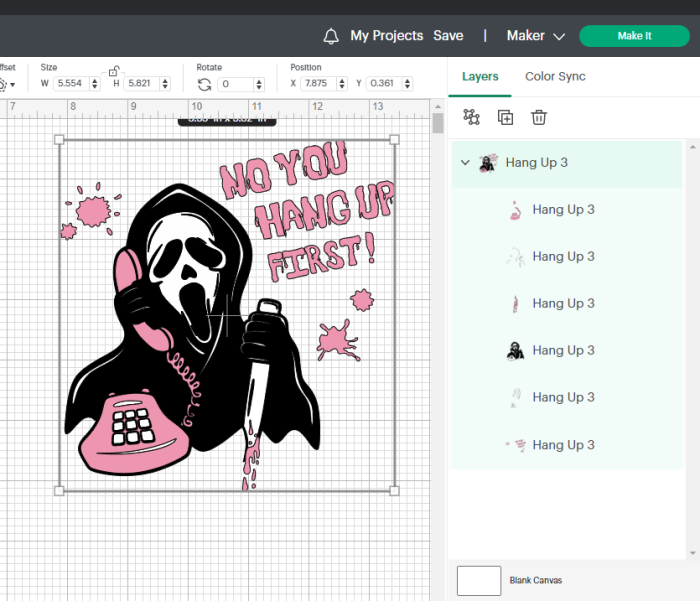Click the Rotate icon
The width and height of the screenshot is (700, 601).
(204, 84)
